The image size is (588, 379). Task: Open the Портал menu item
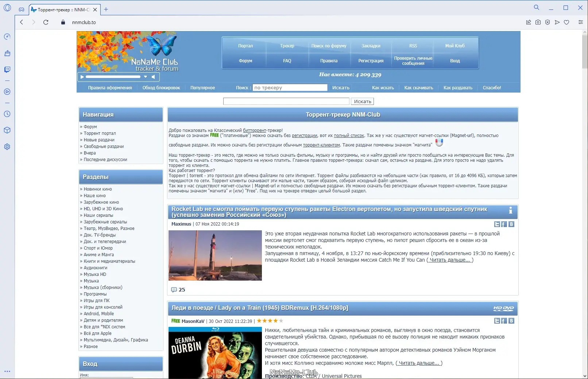245,46
